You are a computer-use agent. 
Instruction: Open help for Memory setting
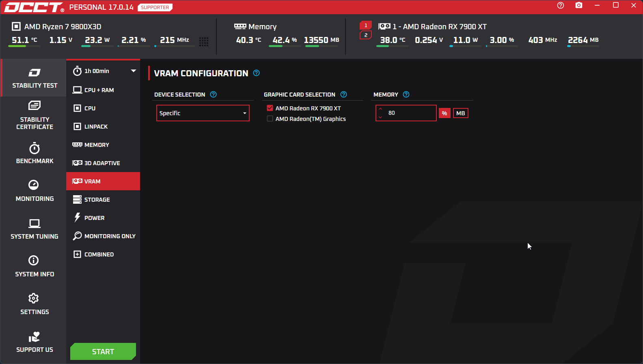click(x=406, y=95)
